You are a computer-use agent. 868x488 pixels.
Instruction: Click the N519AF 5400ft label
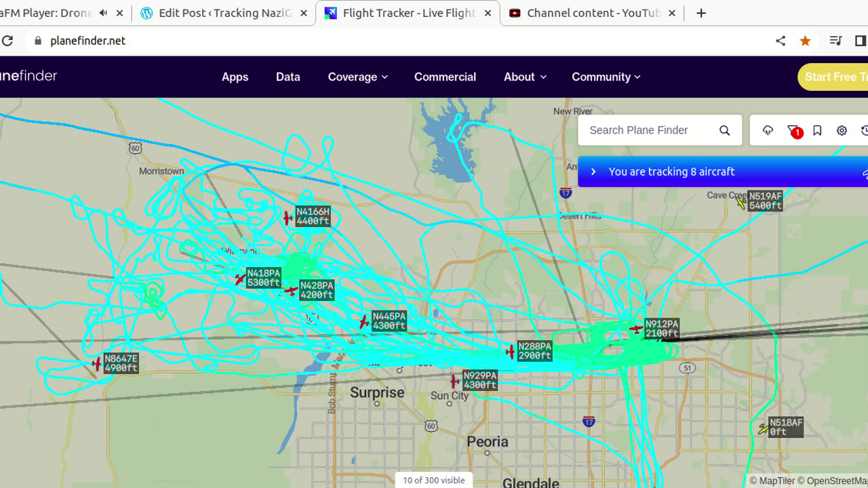(x=765, y=201)
